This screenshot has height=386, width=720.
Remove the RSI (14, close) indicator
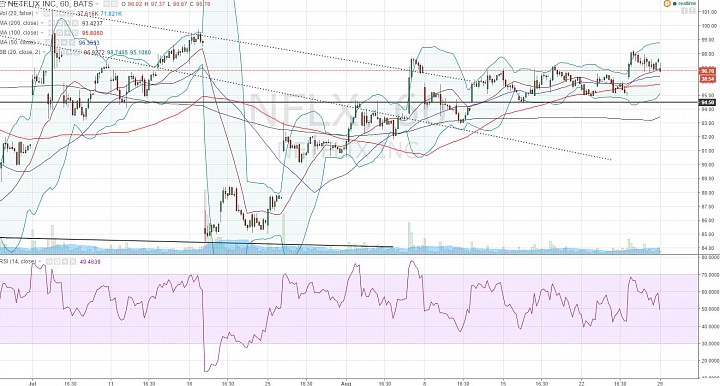[73, 262]
